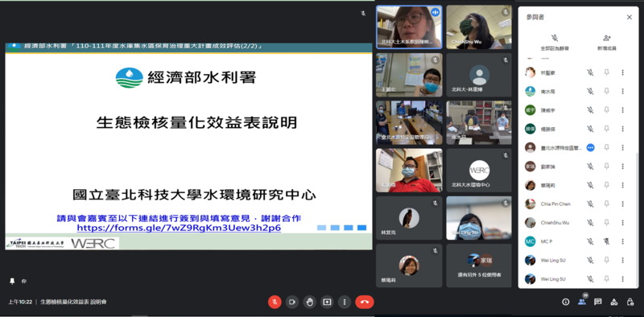Open meeting details info icon

pos(566,302)
